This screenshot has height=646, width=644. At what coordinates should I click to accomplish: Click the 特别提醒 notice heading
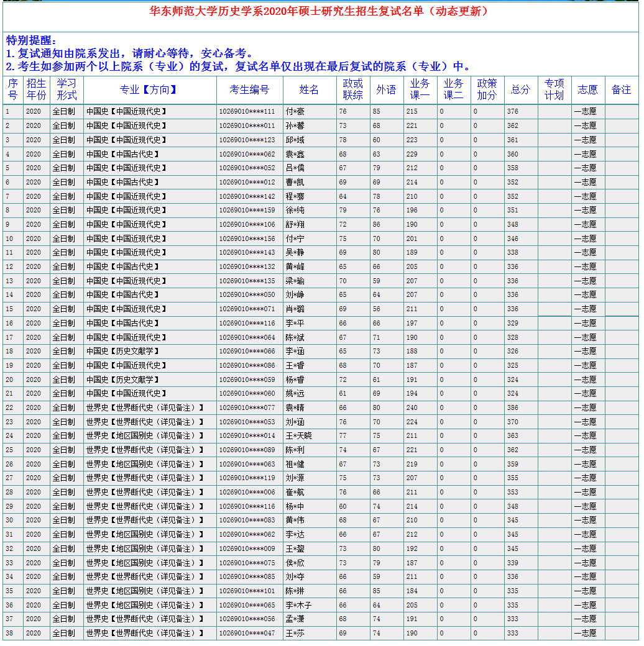point(31,40)
